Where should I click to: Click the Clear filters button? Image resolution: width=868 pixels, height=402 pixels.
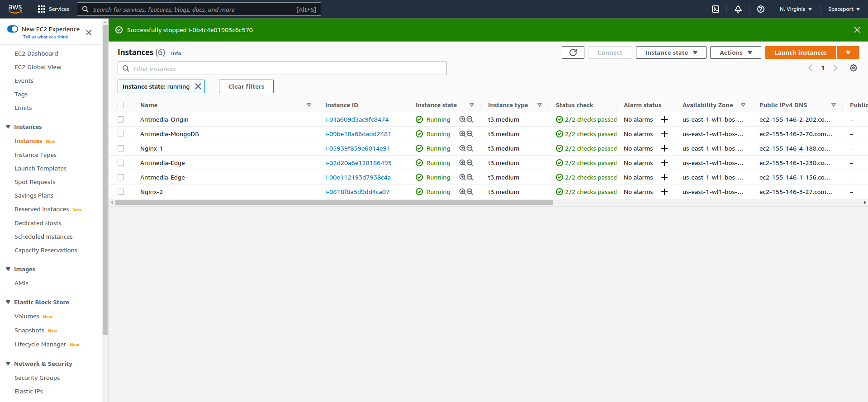tap(246, 86)
